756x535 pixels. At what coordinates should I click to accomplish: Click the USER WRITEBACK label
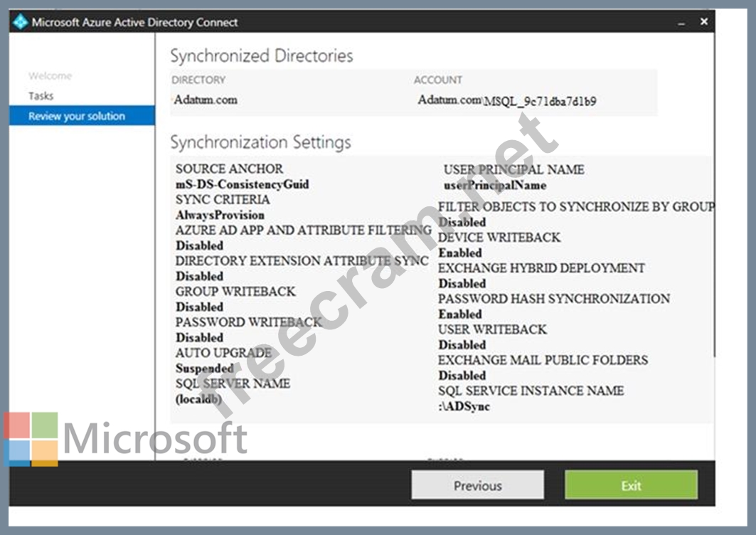pos(492,330)
